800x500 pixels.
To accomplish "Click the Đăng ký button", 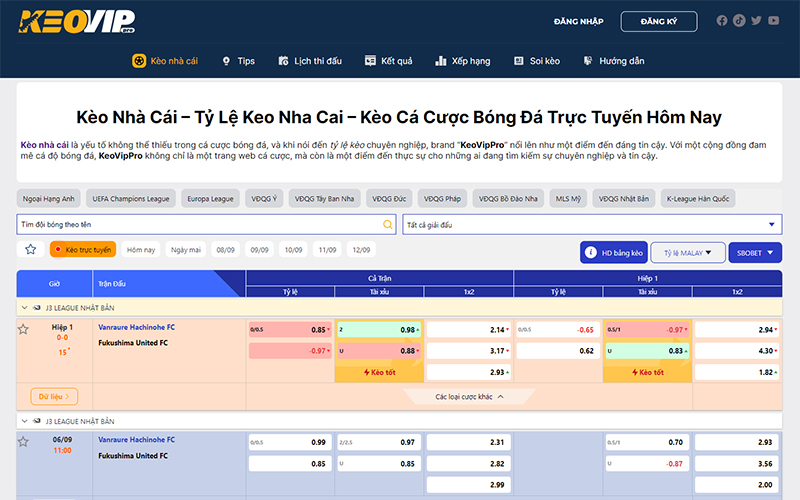I will 658,21.
